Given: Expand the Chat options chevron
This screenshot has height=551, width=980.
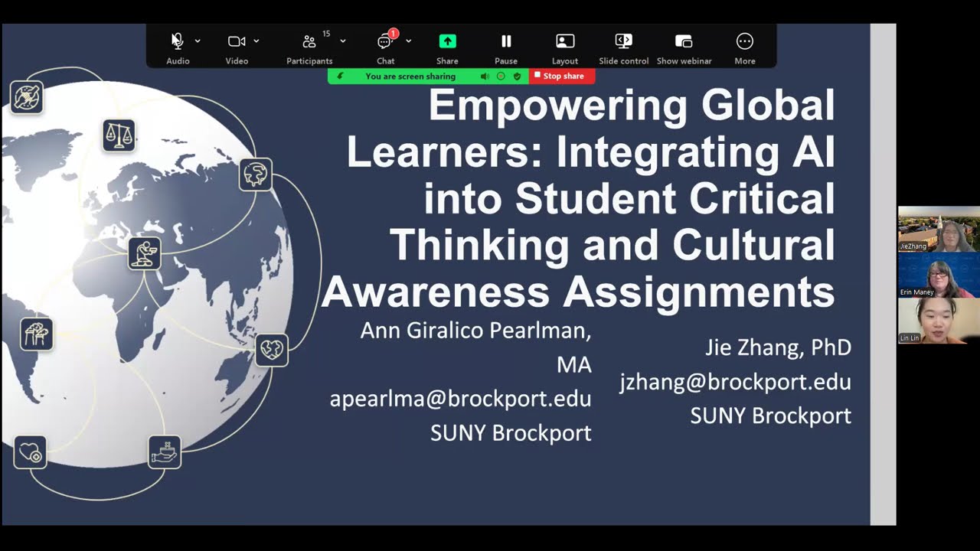Looking at the screenshot, I should [x=409, y=41].
